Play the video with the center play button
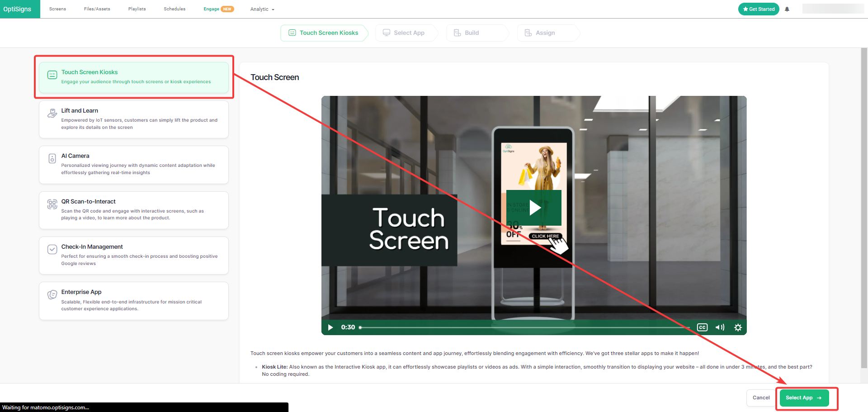 pyautogui.click(x=534, y=208)
